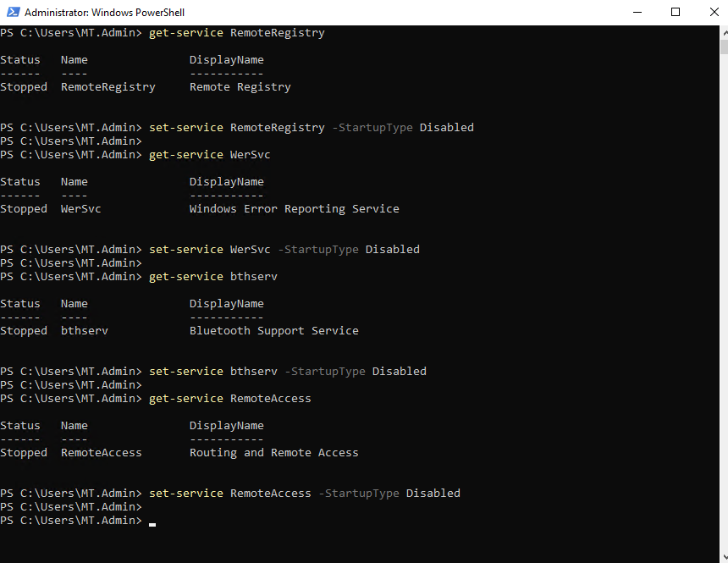Click the 'get-service RemoteRegistry' command text

[237, 33]
